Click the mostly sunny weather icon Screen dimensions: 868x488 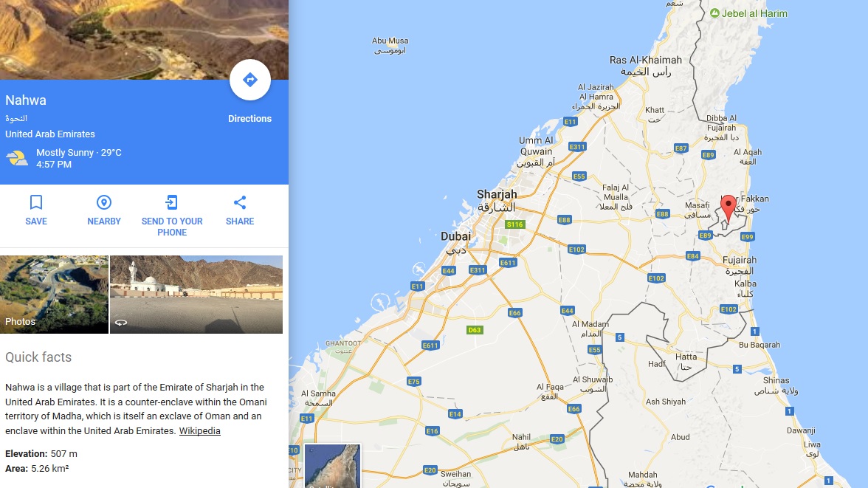[x=17, y=159]
